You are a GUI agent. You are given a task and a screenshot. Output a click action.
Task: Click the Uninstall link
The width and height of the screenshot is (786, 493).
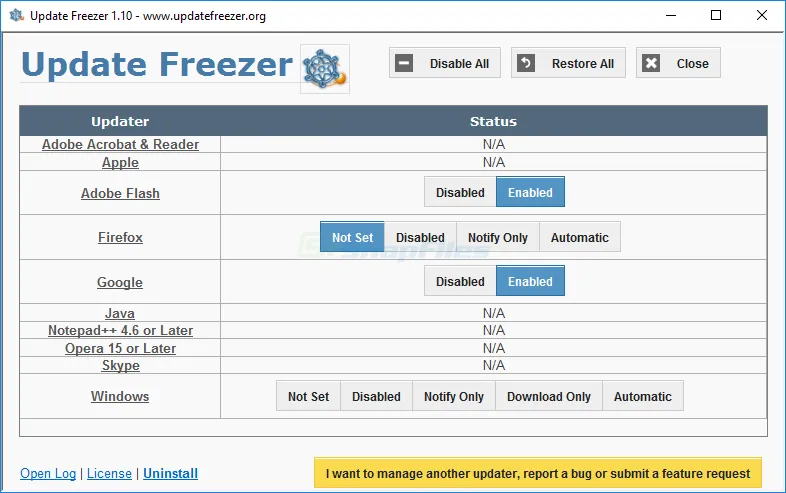(x=170, y=473)
